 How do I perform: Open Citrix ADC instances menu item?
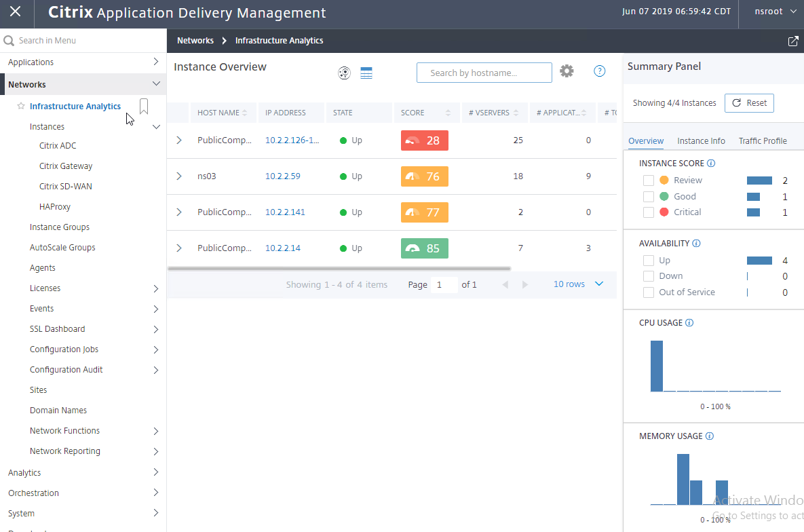(x=58, y=146)
